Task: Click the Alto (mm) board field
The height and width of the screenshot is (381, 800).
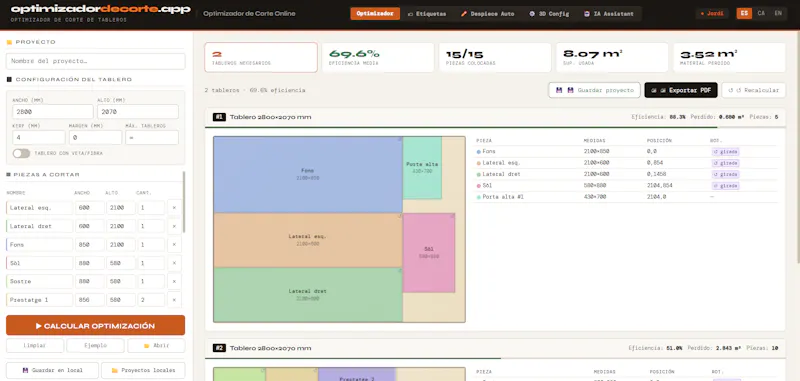Action: point(138,112)
